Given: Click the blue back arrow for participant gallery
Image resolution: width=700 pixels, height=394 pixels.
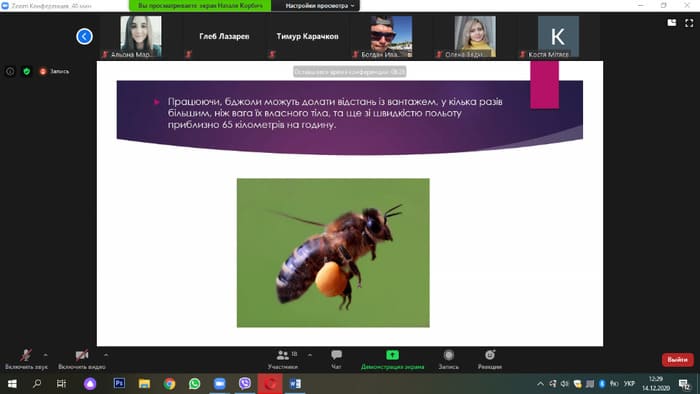Looking at the screenshot, I should 84,36.
